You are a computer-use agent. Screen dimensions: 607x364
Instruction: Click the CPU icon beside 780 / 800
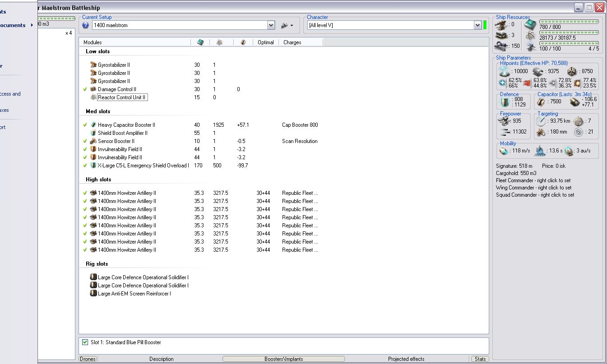point(530,25)
